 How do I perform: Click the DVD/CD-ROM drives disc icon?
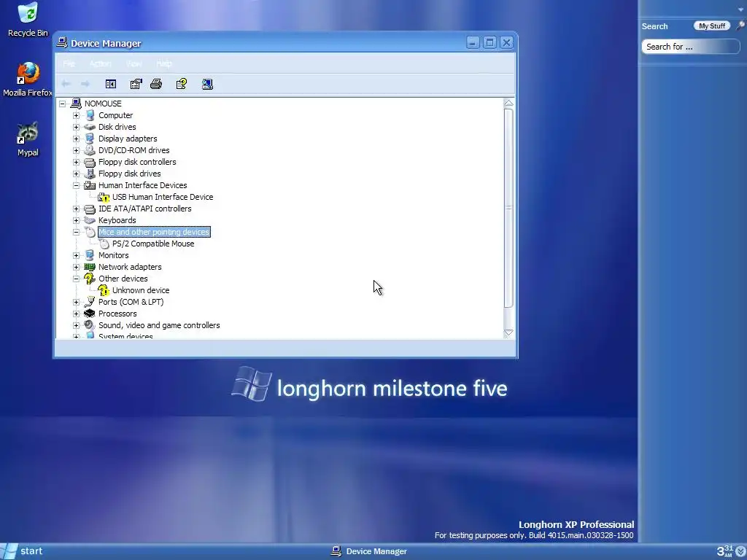tap(90, 150)
